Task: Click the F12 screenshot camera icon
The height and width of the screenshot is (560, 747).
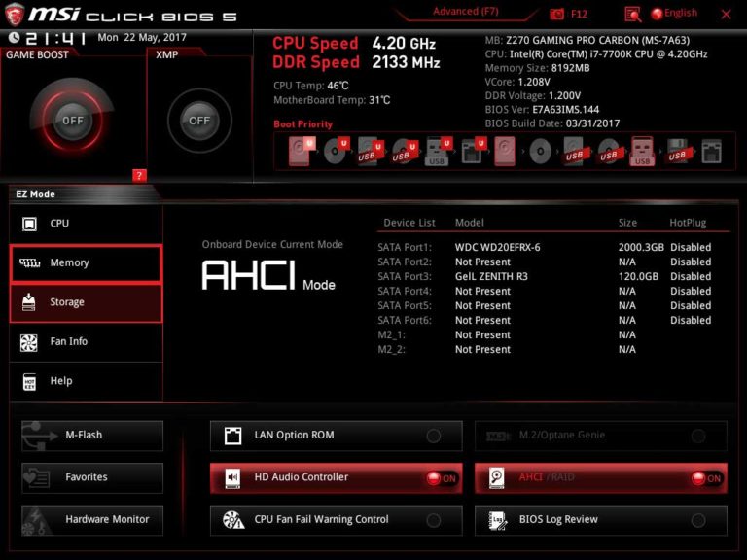Action: pyautogui.click(x=557, y=14)
